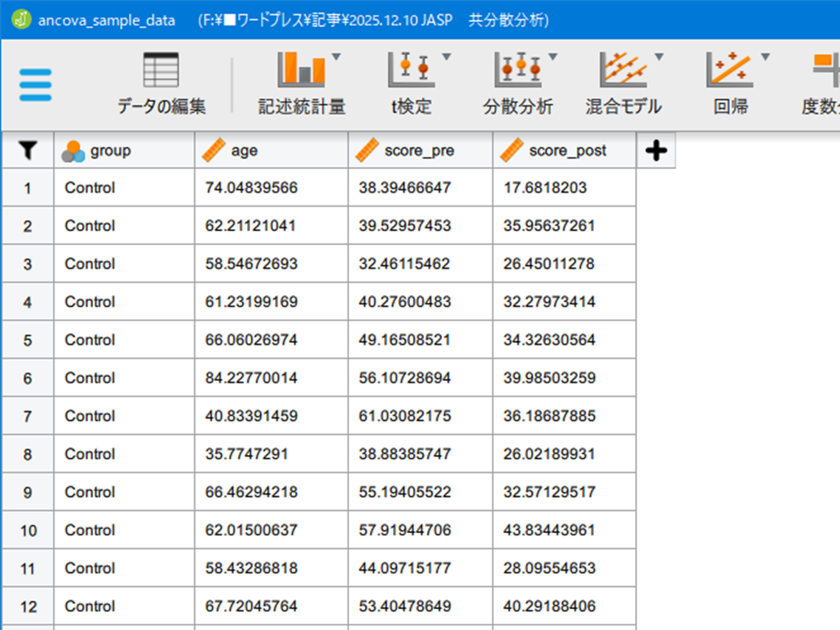Select the score_pre column header
Image resolution: width=840 pixels, height=630 pixels.
tap(419, 151)
